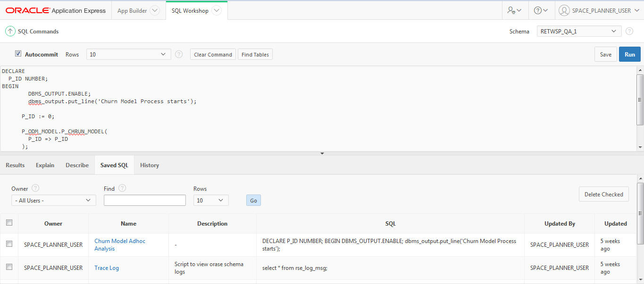Expand the SPACE_PLANNER_USER account menu
644x284 pixels.
tap(636, 10)
